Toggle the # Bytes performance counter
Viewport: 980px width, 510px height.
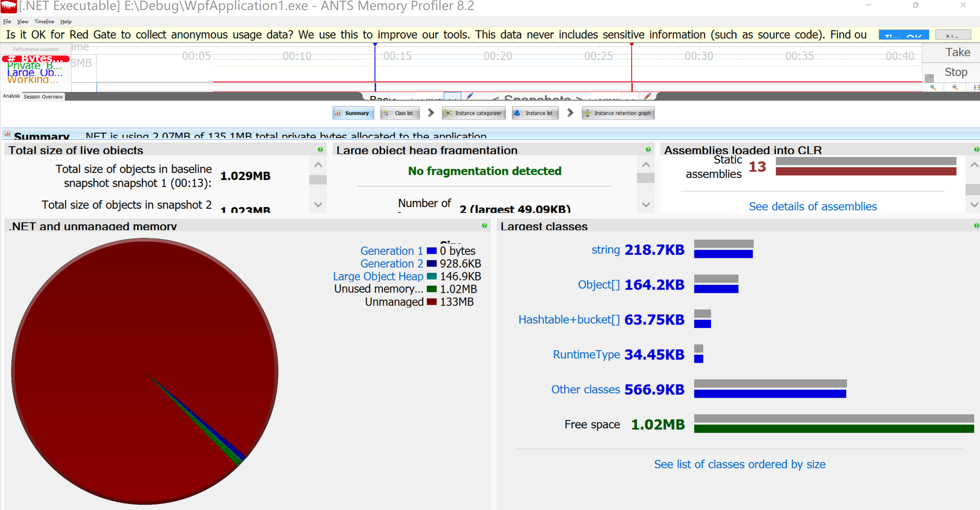click(x=35, y=59)
